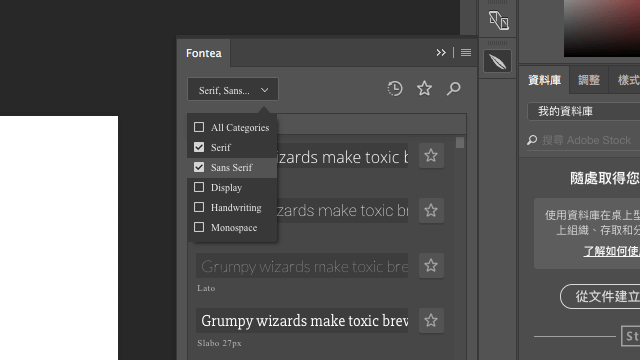Switch to the 調整 tab

pos(589,80)
